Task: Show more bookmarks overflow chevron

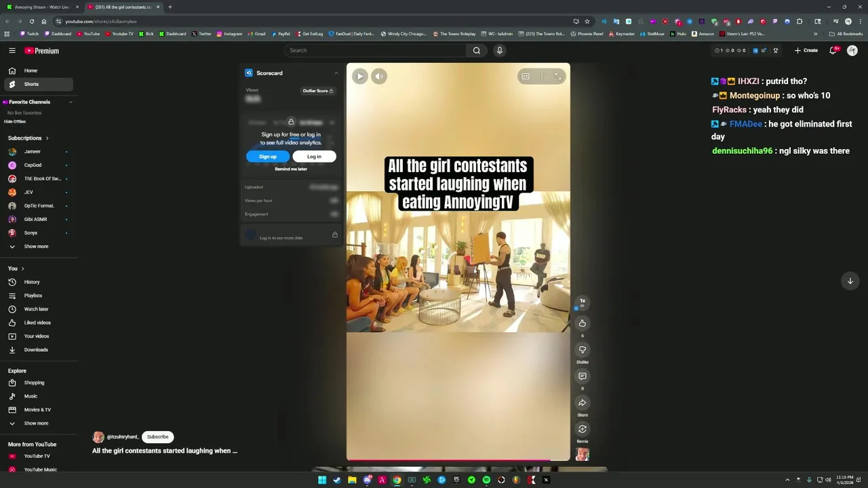Action: tap(815, 34)
